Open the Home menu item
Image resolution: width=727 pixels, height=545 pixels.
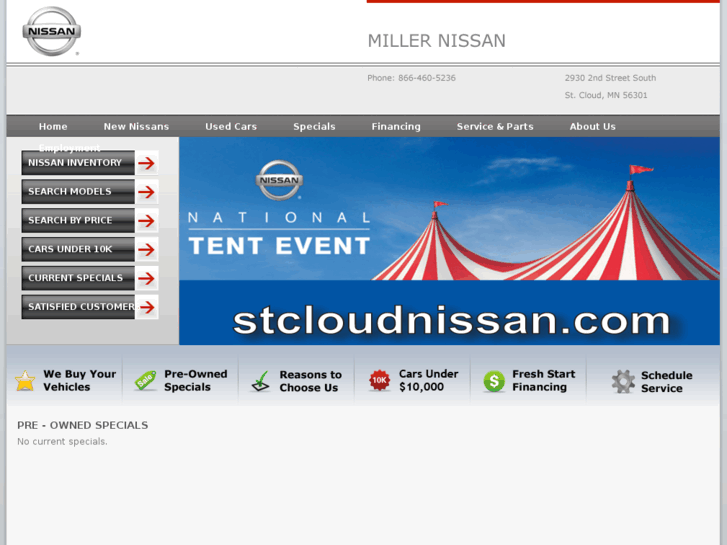pyautogui.click(x=53, y=127)
